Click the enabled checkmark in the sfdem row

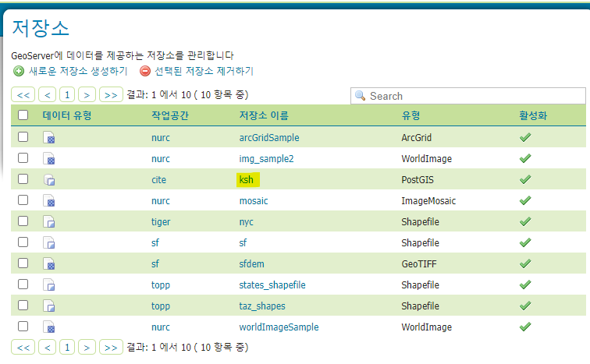(525, 263)
